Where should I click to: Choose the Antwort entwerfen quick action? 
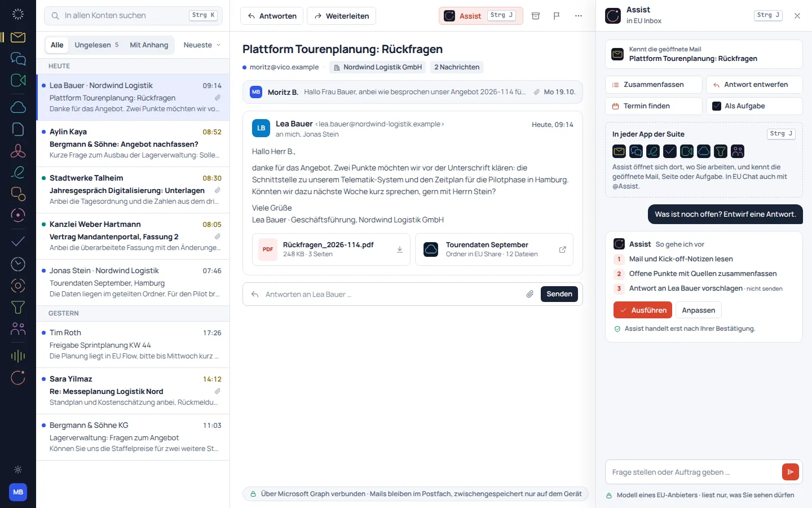click(754, 85)
